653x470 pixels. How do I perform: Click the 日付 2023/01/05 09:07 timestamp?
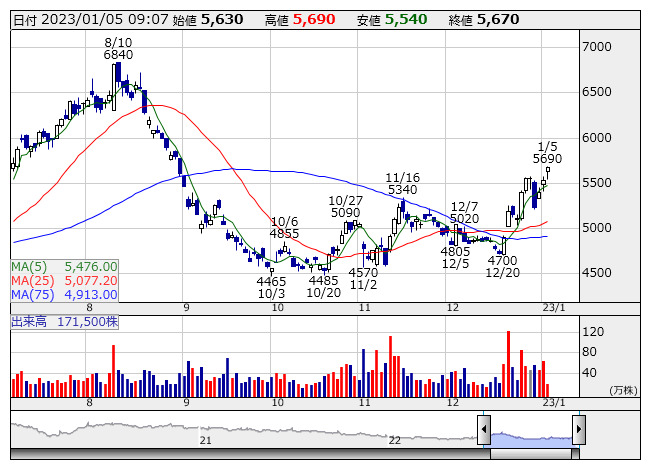point(91,20)
